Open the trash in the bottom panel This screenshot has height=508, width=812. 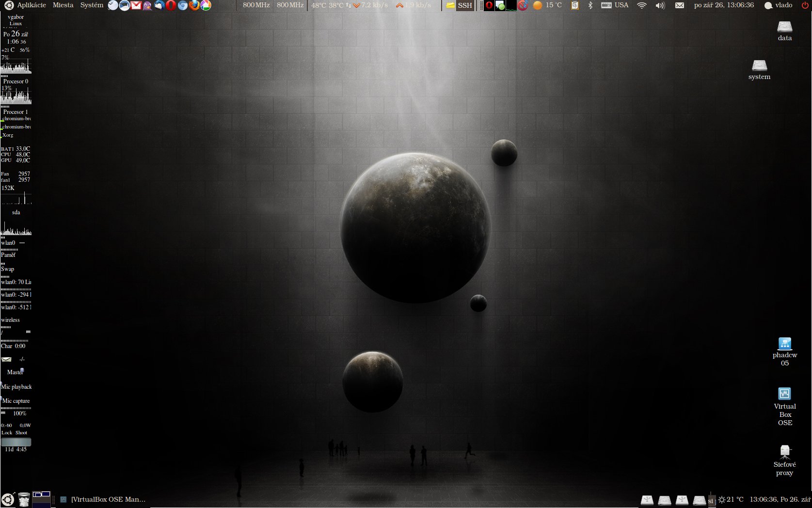(x=24, y=499)
